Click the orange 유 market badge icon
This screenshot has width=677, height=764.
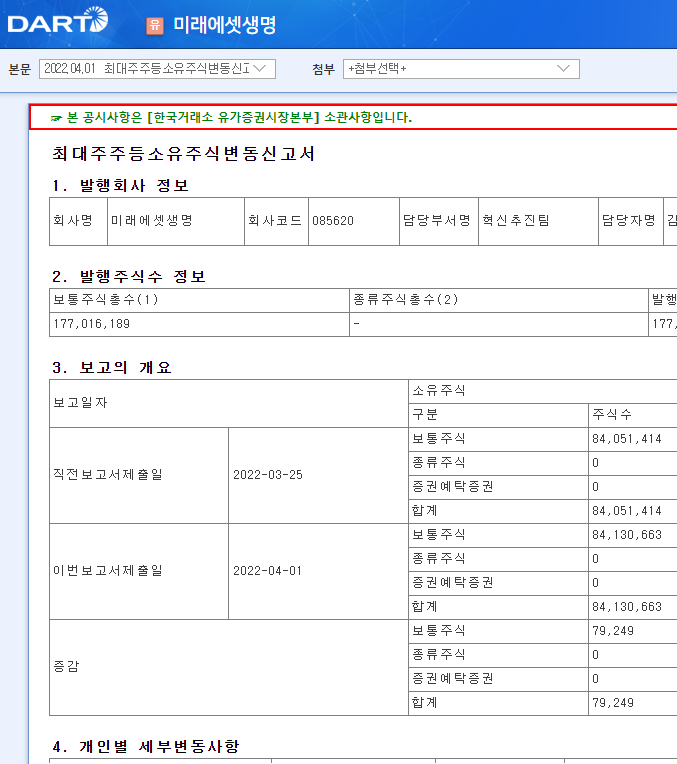click(155, 25)
